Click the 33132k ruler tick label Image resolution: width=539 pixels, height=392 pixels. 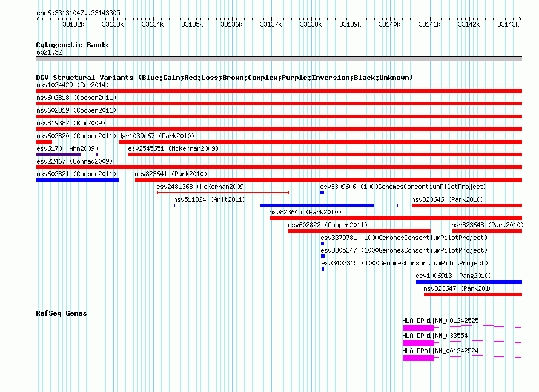pos(73,24)
